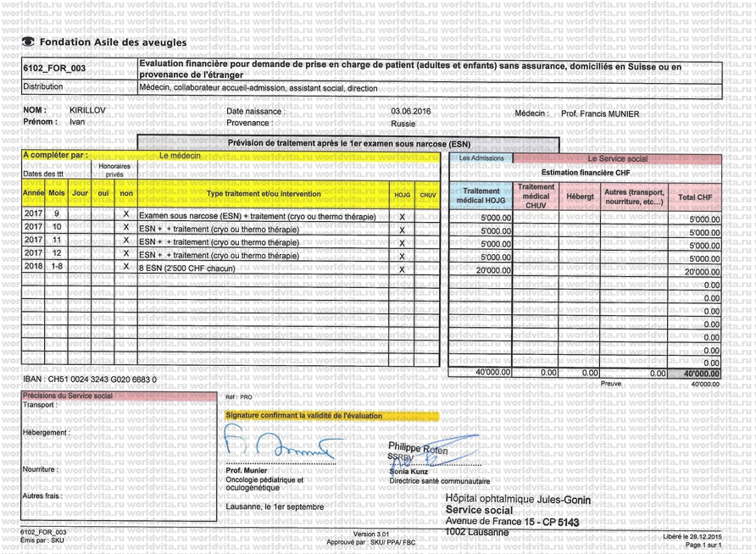Viewport: 756px width, 554px height.
Task: Select birth date '03.06.2016'
Action: click(x=411, y=111)
